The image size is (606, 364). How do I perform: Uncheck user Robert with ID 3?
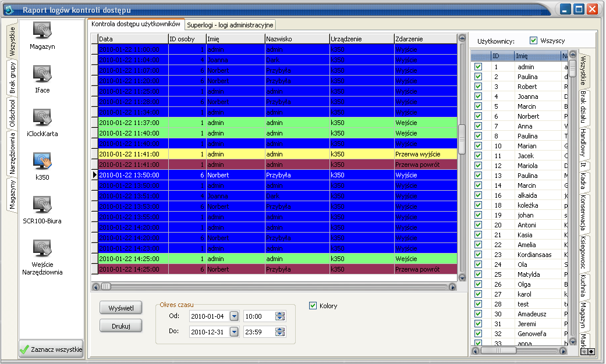[478, 87]
